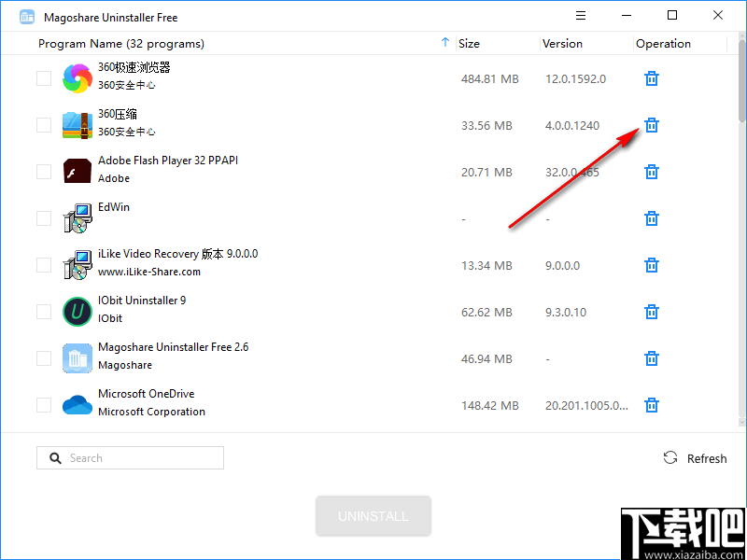747x560 pixels.
Task: Click the Size column header
Action: [469, 43]
